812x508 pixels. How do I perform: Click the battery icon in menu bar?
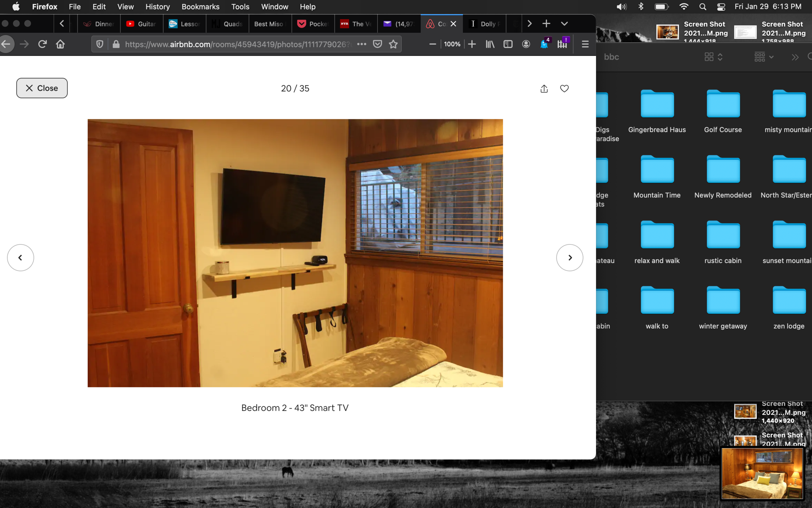point(661,7)
